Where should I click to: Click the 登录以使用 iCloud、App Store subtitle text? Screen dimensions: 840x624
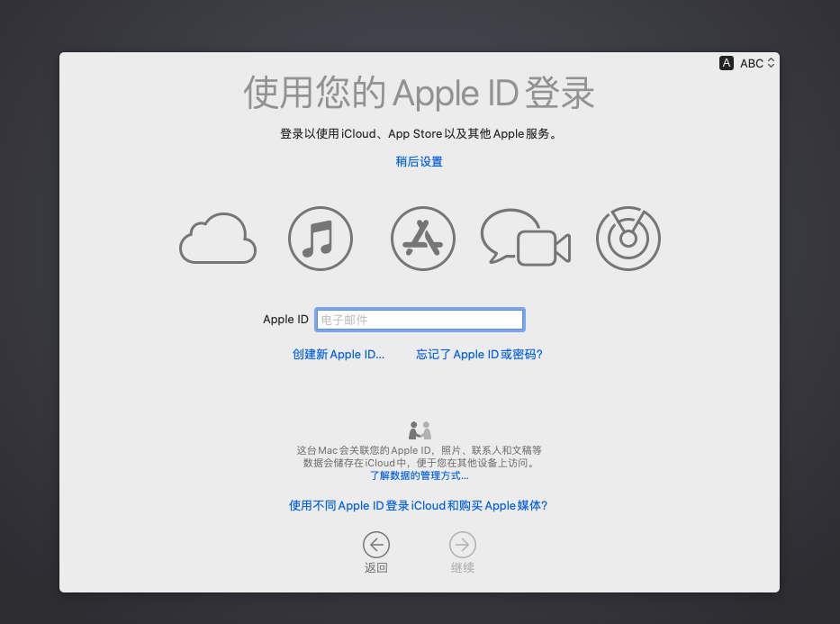[419, 134]
